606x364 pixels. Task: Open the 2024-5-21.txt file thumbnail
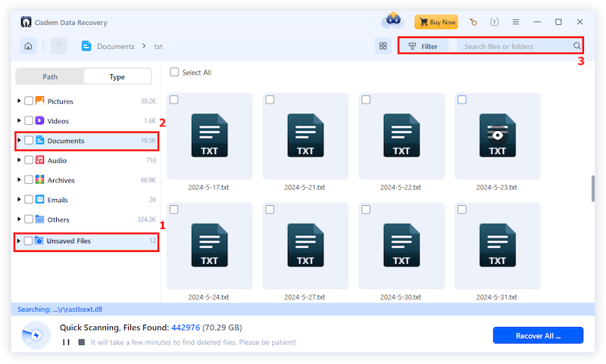(305, 136)
